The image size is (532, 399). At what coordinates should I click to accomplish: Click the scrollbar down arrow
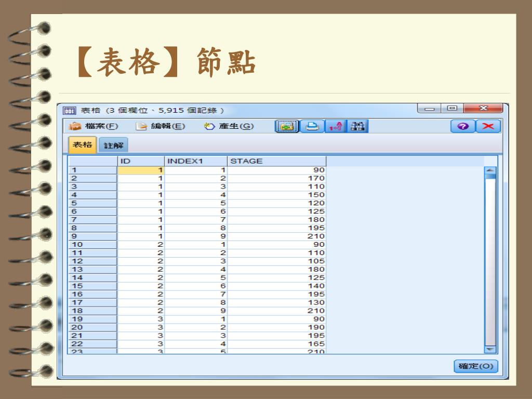[490, 350]
